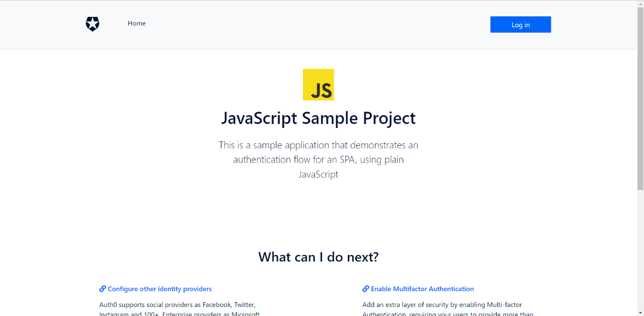
Task: Follow the Enable Multifactor Authentication link
Action: point(422,289)
